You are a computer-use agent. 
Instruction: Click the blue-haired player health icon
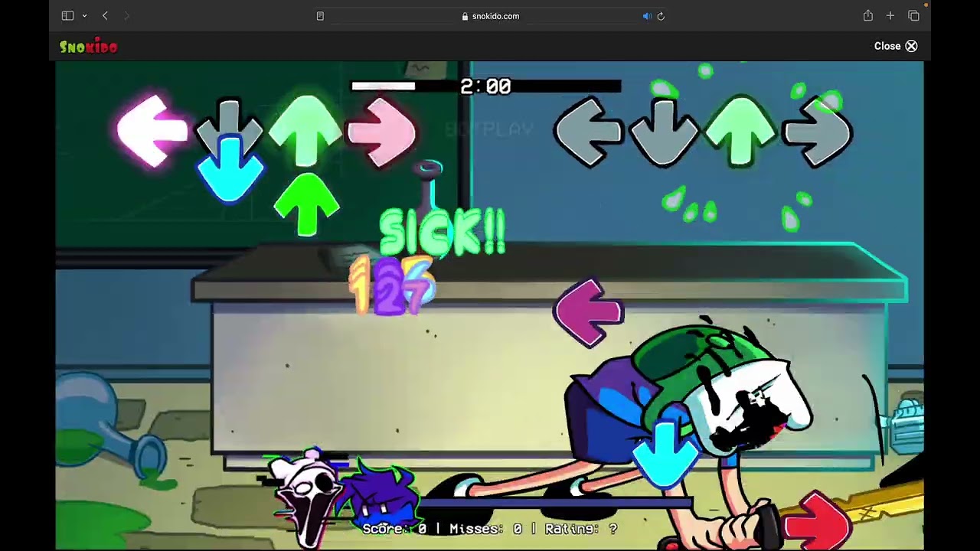tap(380, 496)
